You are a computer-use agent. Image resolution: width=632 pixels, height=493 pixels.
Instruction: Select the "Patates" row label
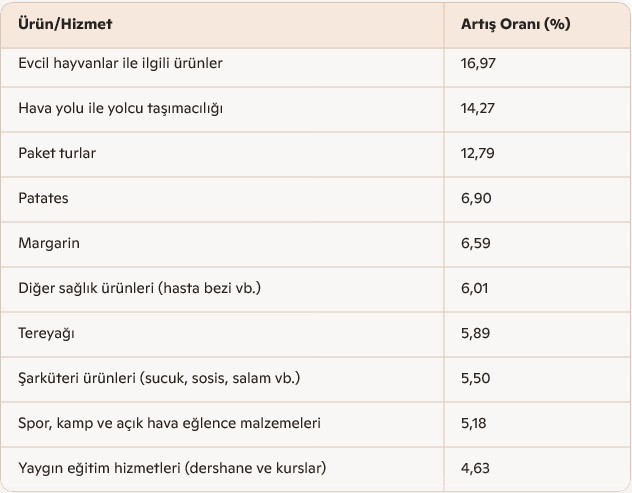(x=43, y=198)
